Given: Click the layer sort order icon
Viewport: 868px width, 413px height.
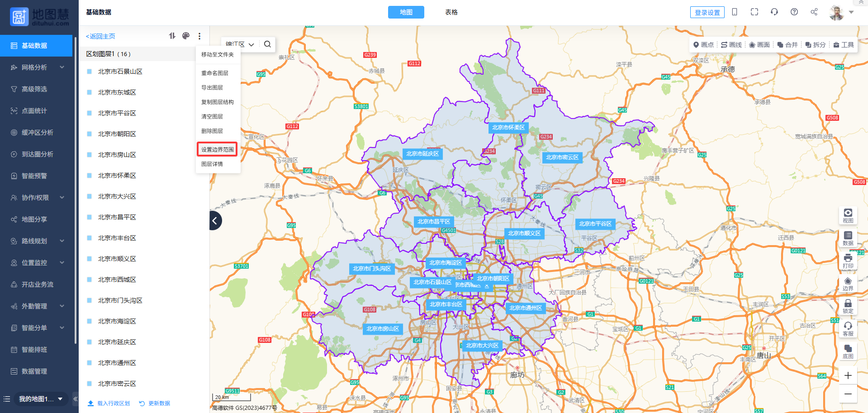Looking at the screenshot, I should coord(172,36).
